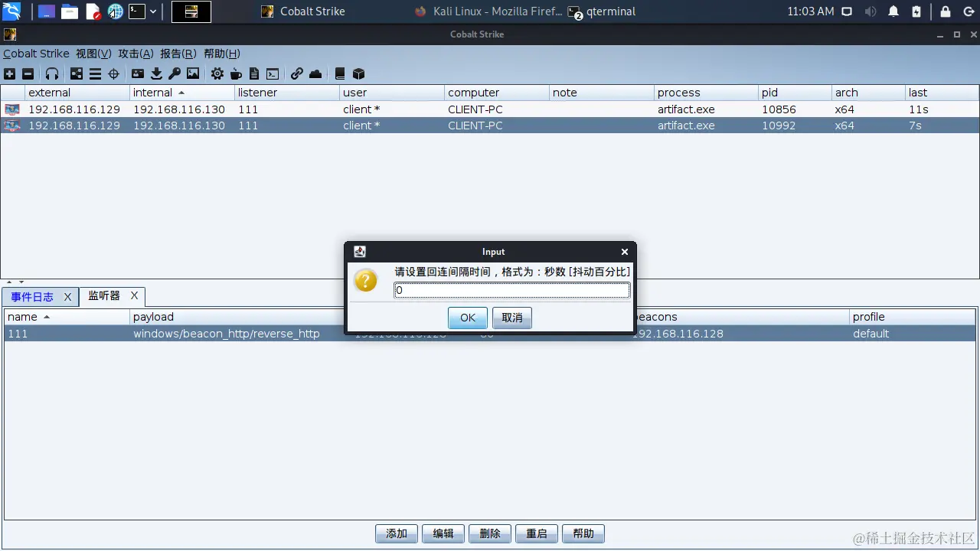Click the 编辑 button
The image size is (980, 551).
443,534
